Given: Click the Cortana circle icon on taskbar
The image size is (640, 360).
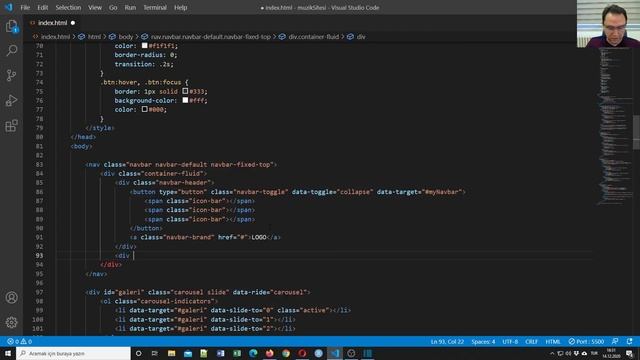Looking at the screenshot, I should (x=138, y=353).
